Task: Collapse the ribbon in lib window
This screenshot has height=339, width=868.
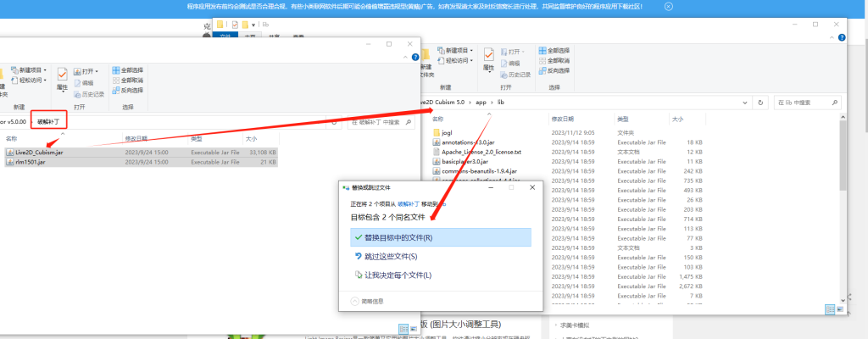Action: 831,37
